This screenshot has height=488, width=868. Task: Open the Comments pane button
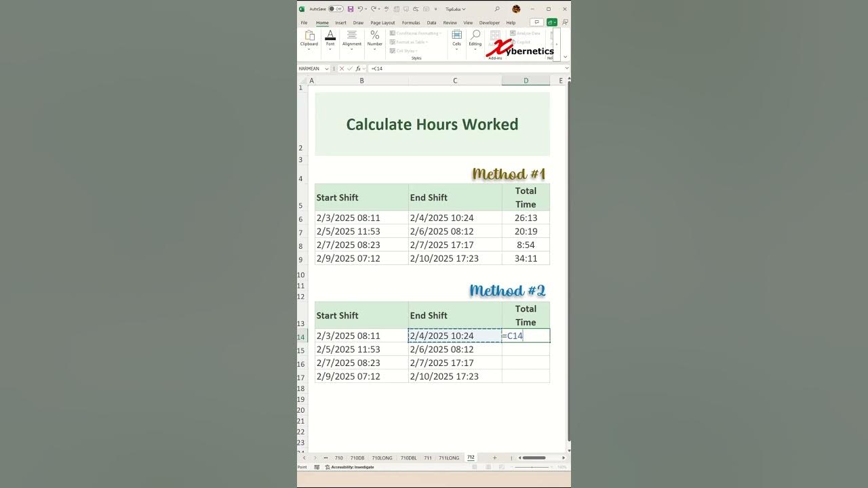(x=536, y=22)
